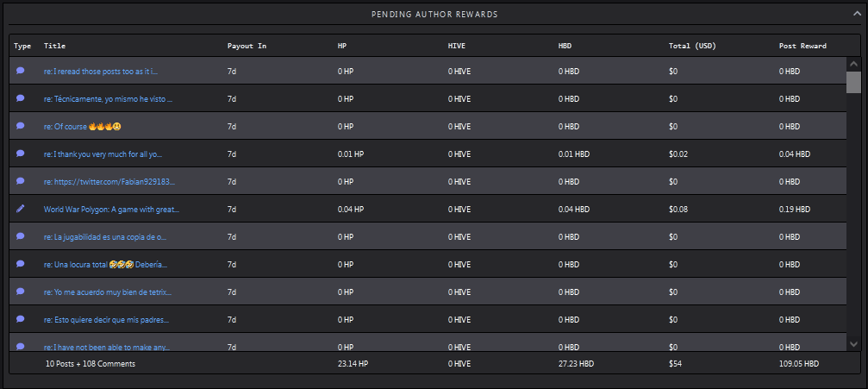Sort by the Payout In column header
The height and width of the screenshot is (389, 868).
click(x=247, y=46)
